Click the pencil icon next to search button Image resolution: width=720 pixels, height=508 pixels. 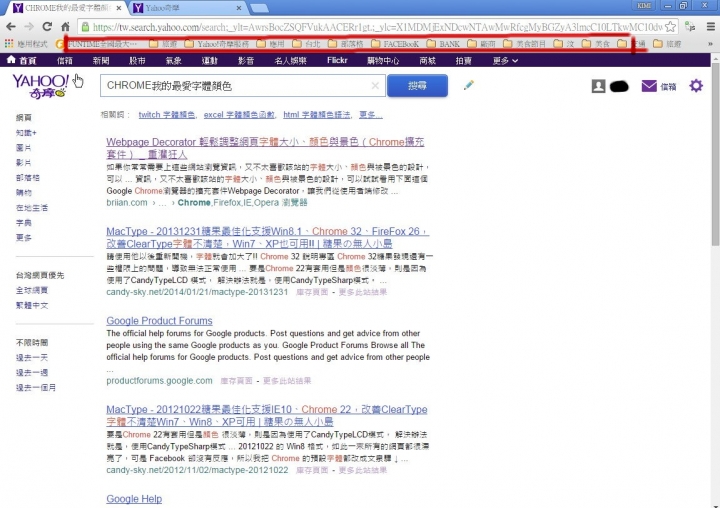468,85
